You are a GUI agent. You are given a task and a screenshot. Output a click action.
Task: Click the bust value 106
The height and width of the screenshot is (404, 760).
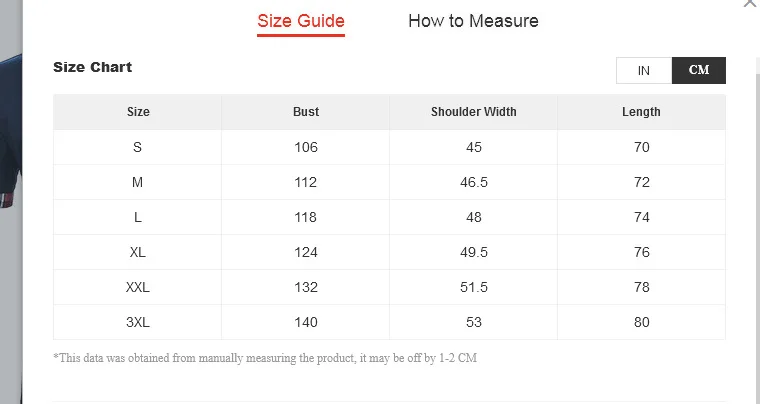306,147
